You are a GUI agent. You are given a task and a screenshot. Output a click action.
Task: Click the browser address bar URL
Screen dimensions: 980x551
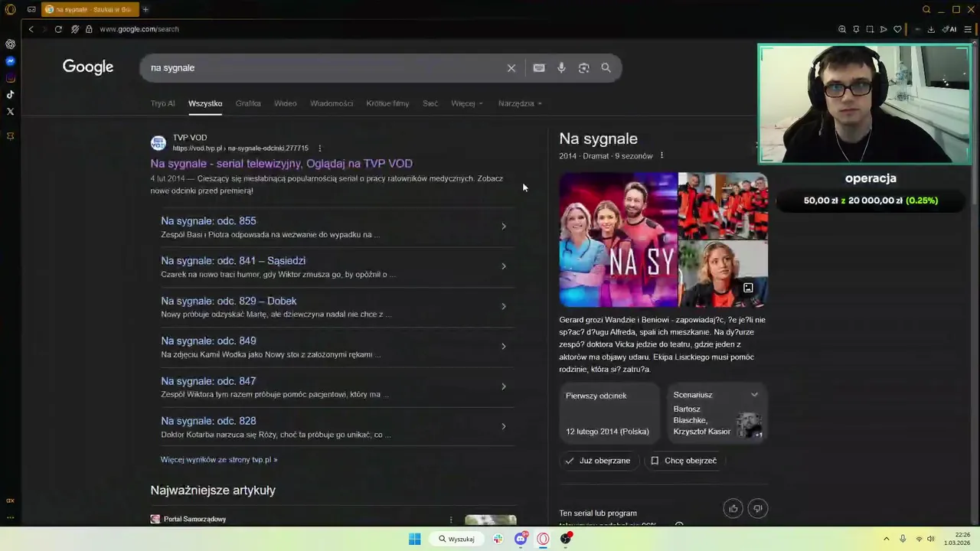[x=139, y=29]
